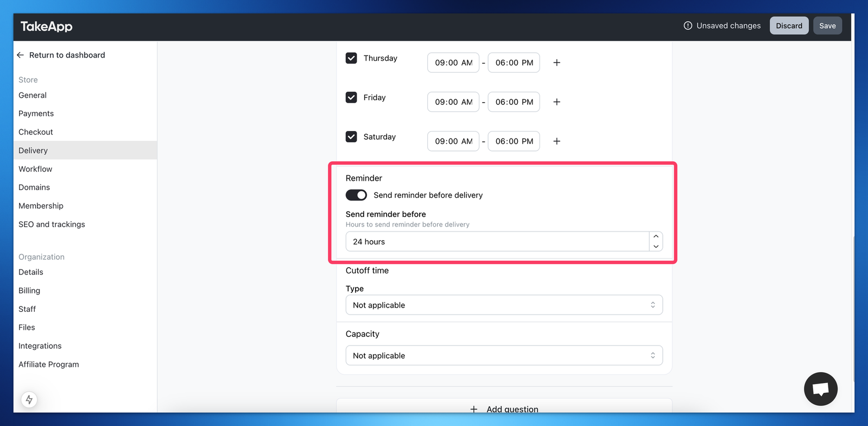
Task: Edit Friday start time 09:00 AM
Action: [x=453, y=102]
